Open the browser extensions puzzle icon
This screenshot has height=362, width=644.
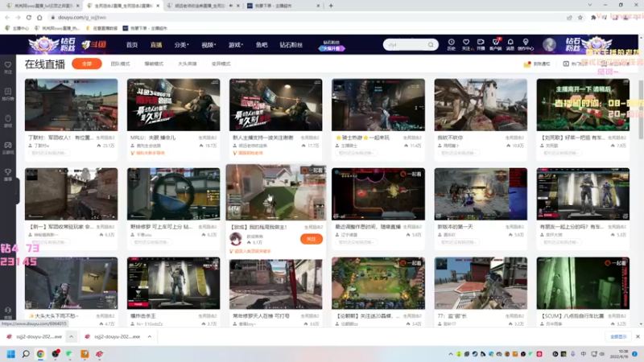(x=593, y=17)
